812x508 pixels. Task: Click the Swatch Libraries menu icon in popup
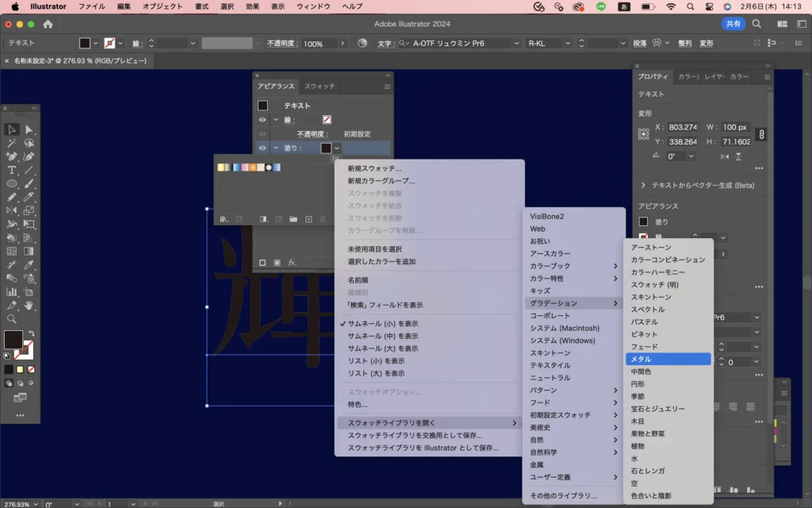tap(224, 219)
